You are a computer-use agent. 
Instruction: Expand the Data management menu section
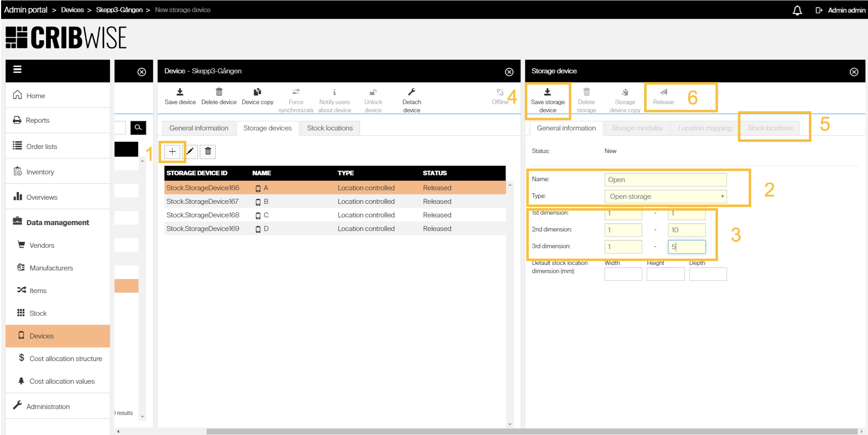pos(58,222)
